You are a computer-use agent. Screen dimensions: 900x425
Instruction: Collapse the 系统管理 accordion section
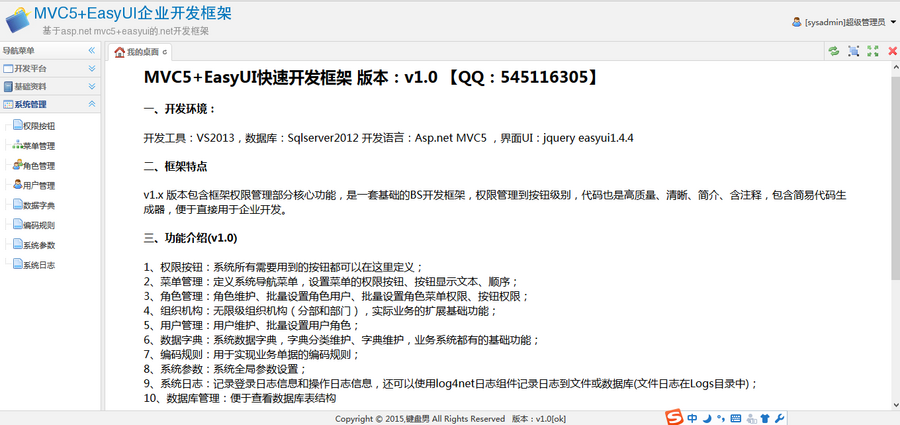(92, 105)
